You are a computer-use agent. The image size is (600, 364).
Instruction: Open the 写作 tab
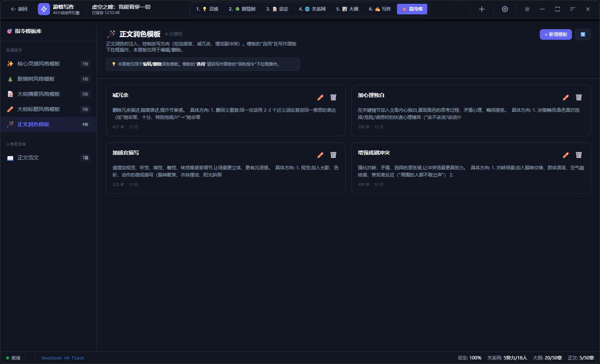tap(380, 9)
